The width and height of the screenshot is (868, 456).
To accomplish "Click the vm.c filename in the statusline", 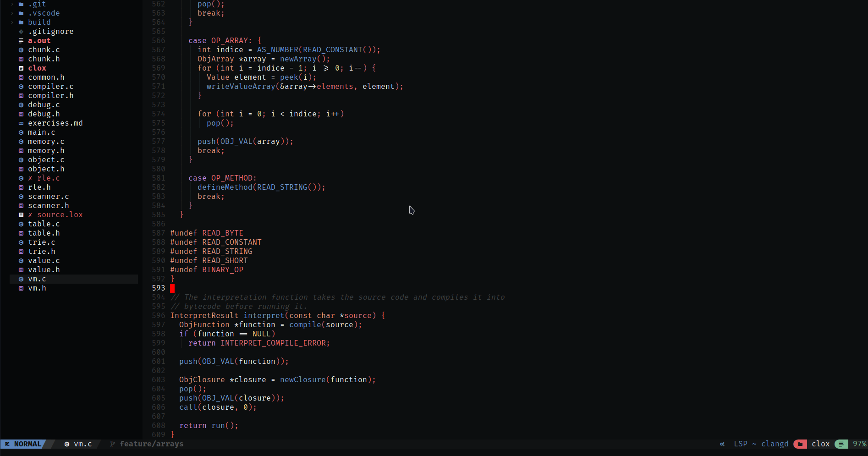I will pyautogui.click(x=82, y=444).
